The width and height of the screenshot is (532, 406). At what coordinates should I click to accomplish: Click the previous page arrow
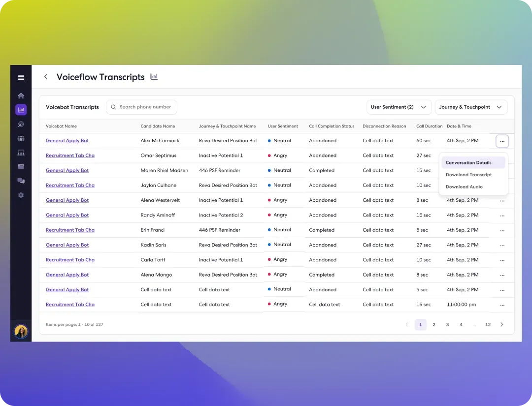coord(407,325)
